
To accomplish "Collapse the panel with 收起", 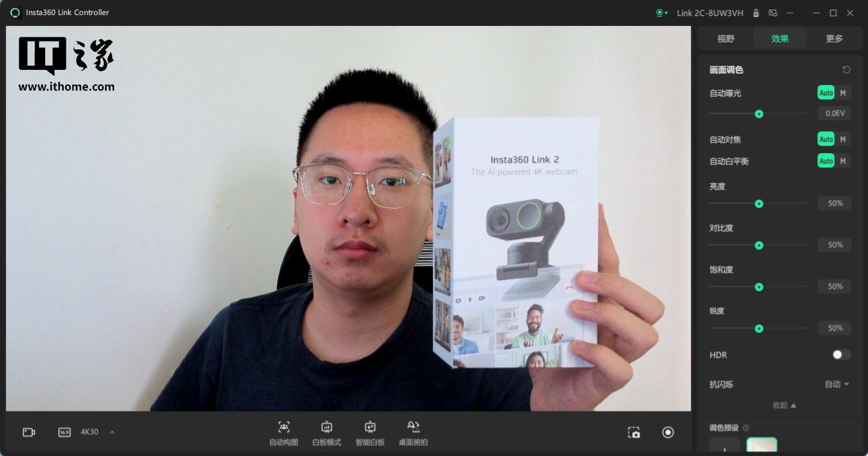I will pyautogui.click(x=784, y=405).
